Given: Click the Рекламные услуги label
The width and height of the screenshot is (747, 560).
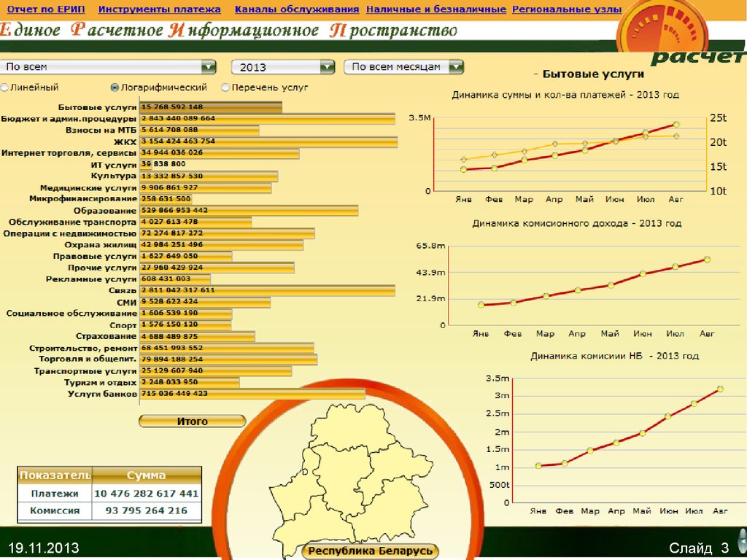Looking at the screenshot, I should point(91,279).
